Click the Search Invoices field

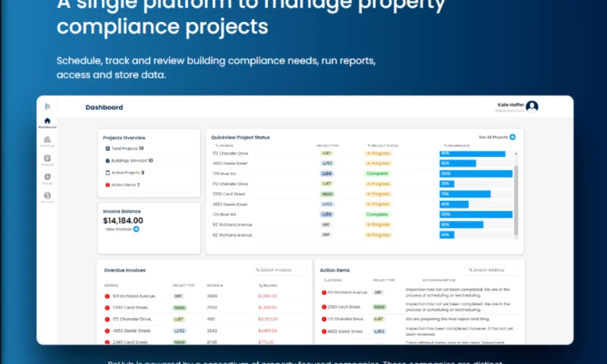tap(279, 270)
